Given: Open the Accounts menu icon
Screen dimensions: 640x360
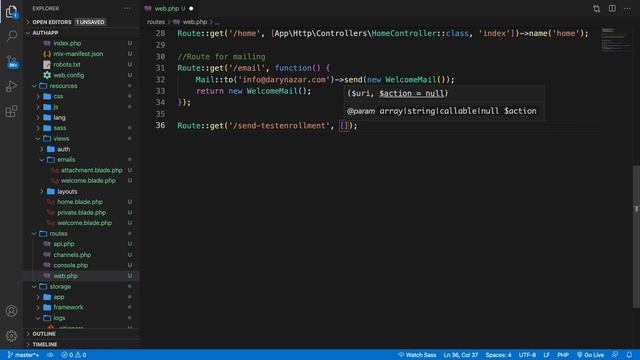Looking at the screenshot, I should pyautogui.click(x=11, y=311).
